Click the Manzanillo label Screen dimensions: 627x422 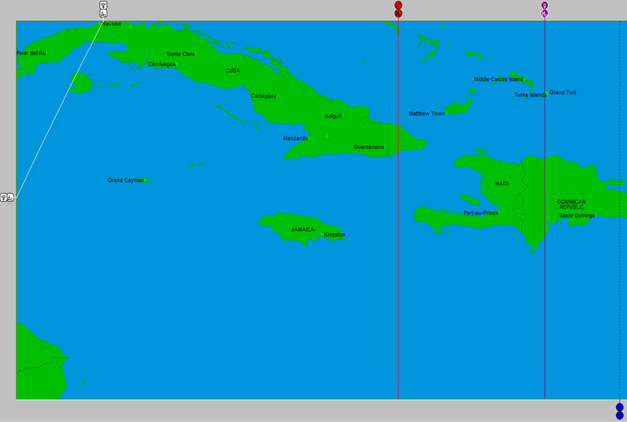296,138
